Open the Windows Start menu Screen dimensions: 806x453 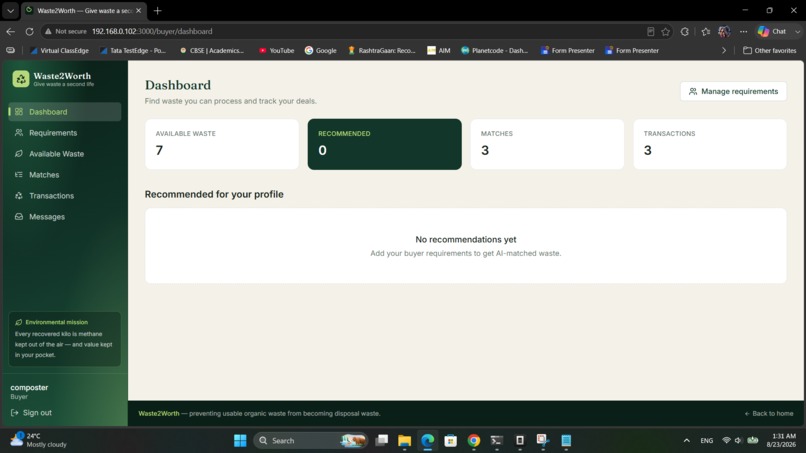coord(240,441)
